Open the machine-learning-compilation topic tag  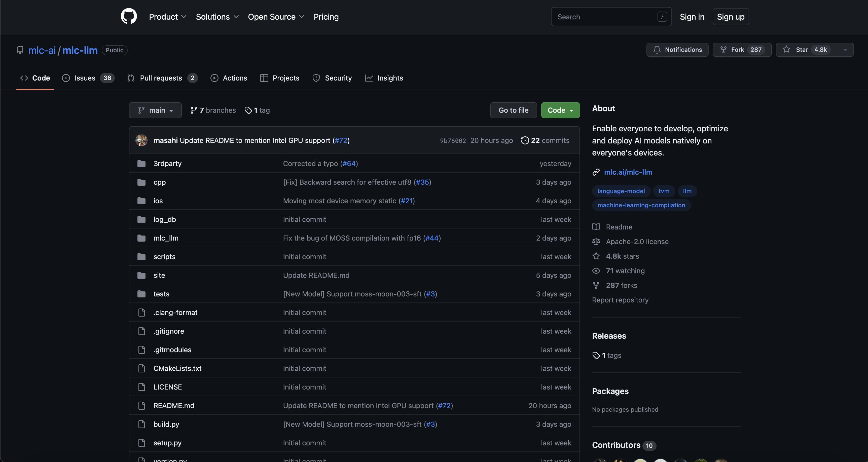(641, 205)
